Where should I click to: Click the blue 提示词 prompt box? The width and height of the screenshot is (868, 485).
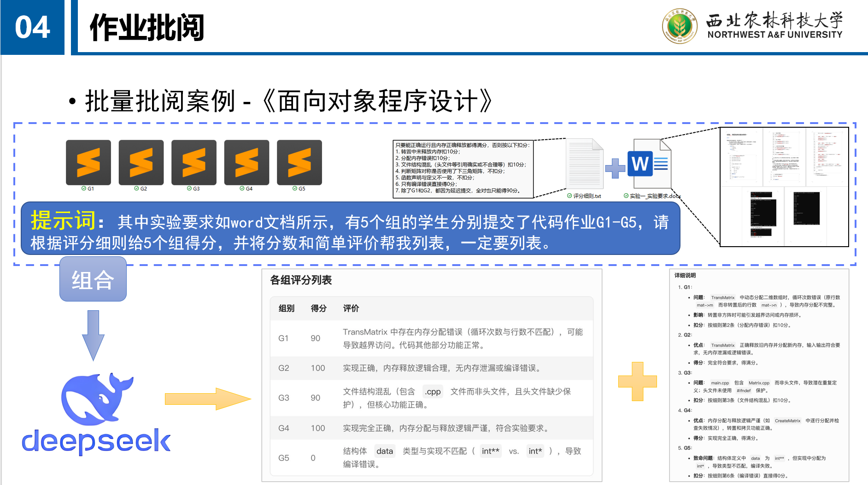350,229
